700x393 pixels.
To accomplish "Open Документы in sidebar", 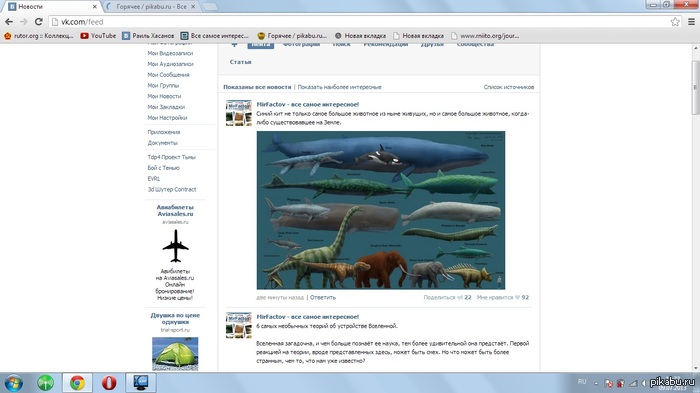I will point(162,143).
